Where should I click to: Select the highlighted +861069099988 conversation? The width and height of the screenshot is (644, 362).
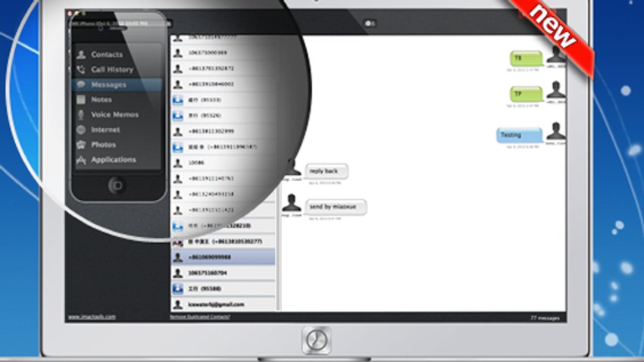223,257
